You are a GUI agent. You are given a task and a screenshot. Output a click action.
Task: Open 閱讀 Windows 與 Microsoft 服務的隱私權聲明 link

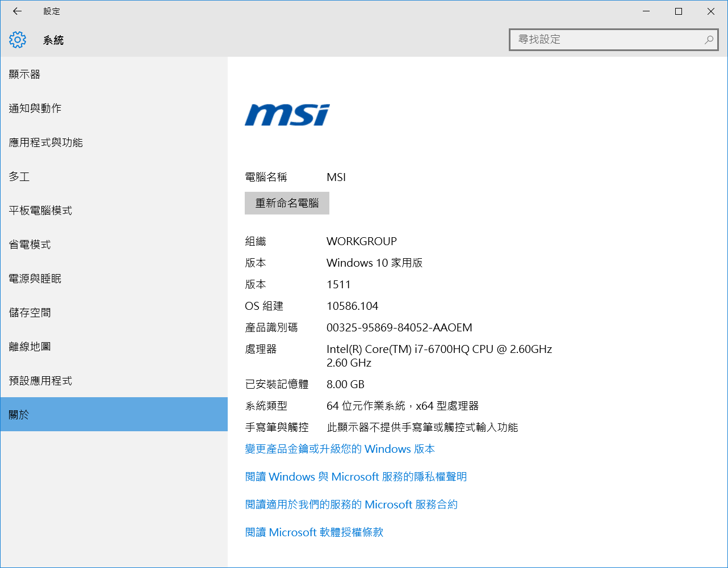point(356,477)
